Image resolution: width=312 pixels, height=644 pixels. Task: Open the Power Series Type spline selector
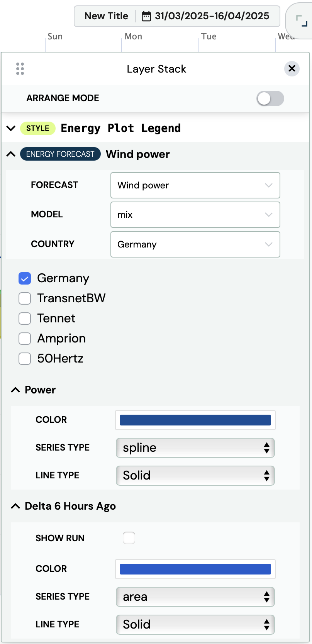pos(195,448)
